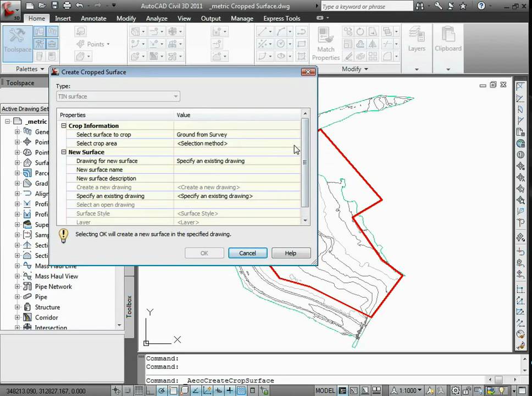The image size is (532, 396).
Task: Click the Match Properties tool
Action: pyautogui.click(x=326, y=44)
